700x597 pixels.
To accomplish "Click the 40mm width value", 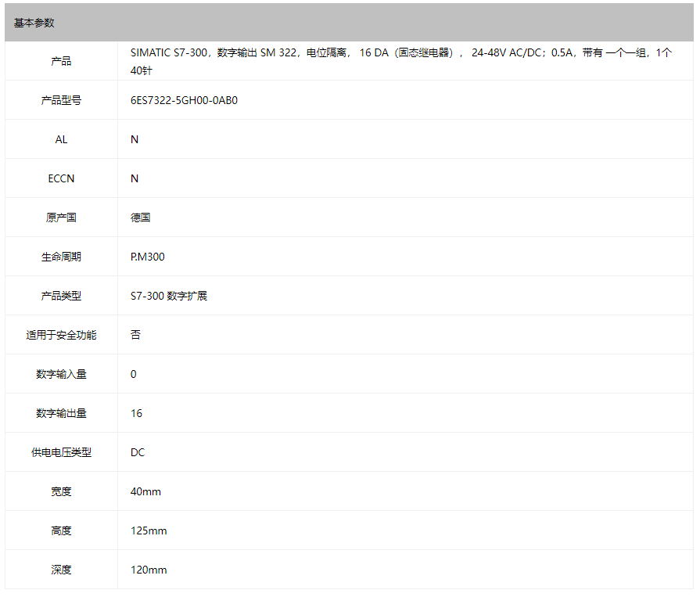I will pos(145,491).
